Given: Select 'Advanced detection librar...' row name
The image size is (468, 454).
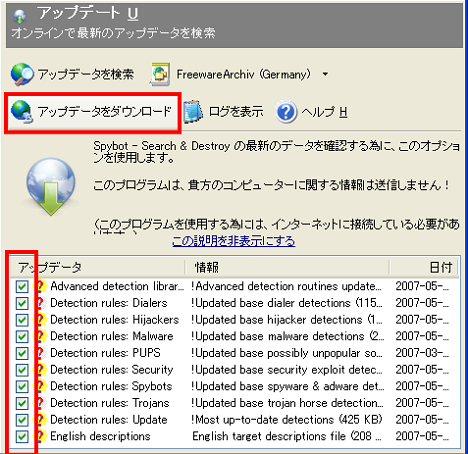Looking at the screenshot, I should click(117, 286).
